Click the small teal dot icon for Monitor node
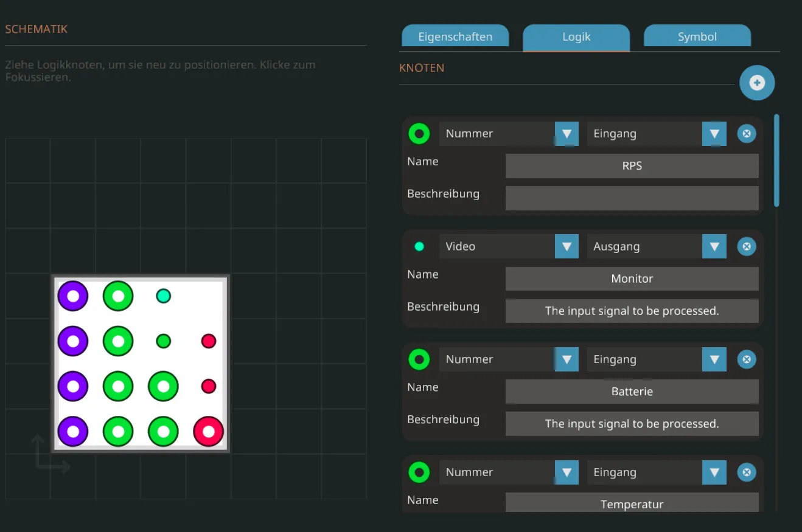 tap(419, 246)
